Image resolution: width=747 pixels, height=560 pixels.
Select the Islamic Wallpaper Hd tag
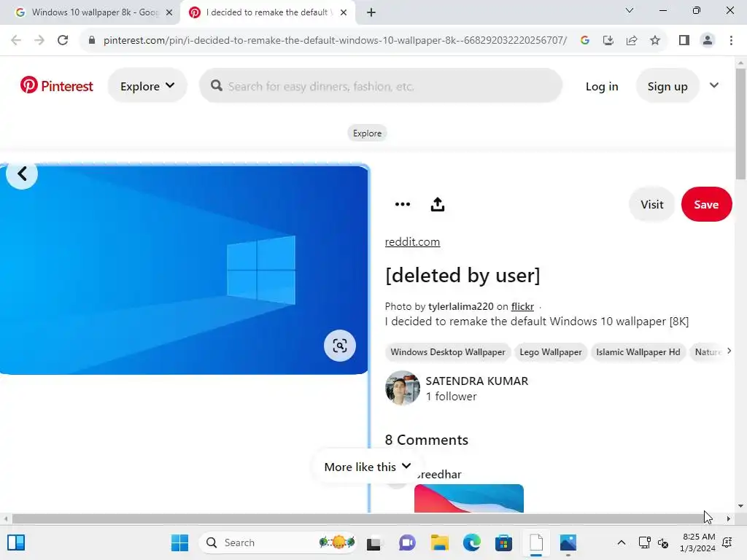coord(638,352)
